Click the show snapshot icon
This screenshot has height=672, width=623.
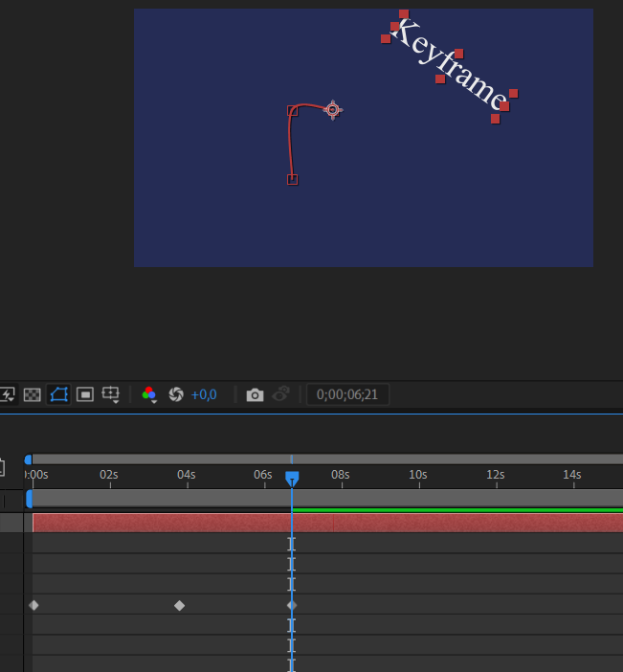[281, 393]
